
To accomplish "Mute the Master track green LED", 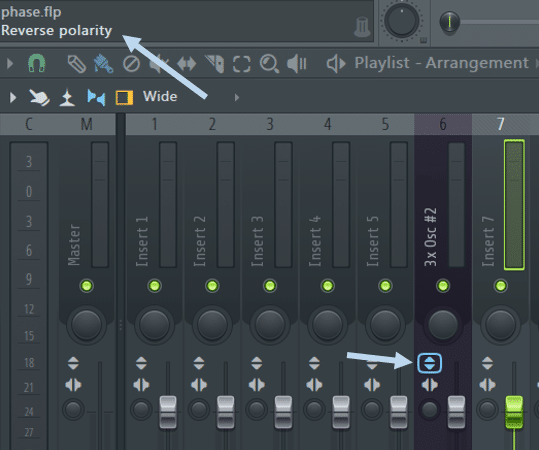I will click(x=86, y=286).
